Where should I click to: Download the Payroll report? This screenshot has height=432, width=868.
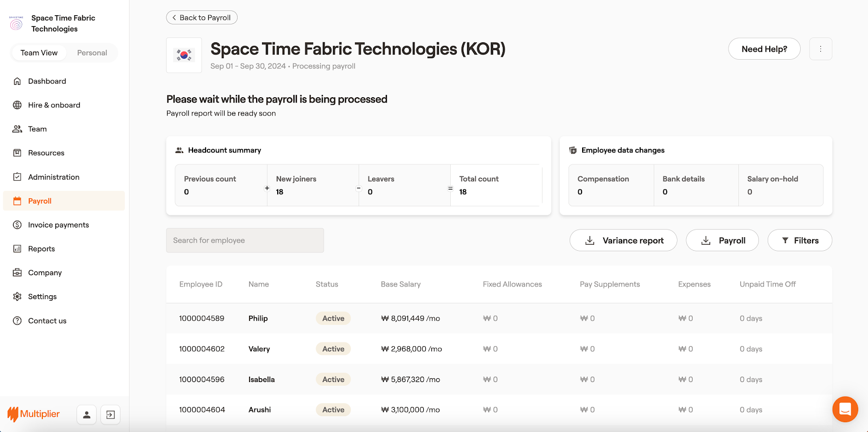(x=723, y=240)
